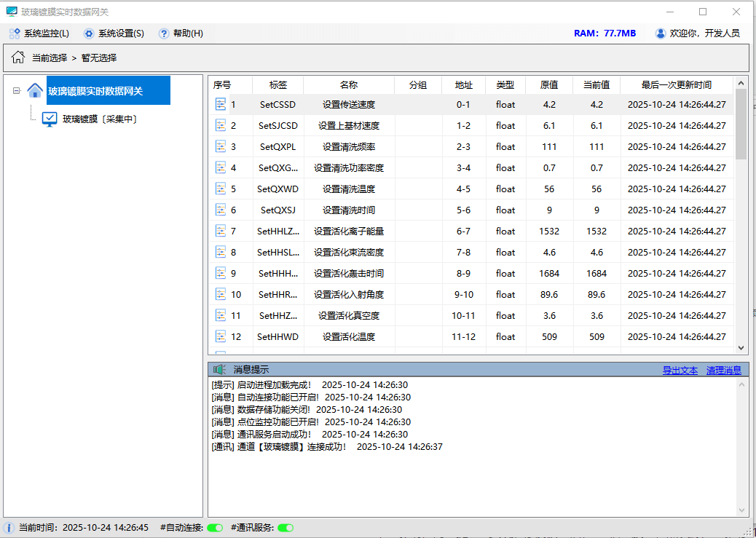Open the 帮助(H) menu
The width and height of the screenshot is (756, 538).
click(183, 33)
